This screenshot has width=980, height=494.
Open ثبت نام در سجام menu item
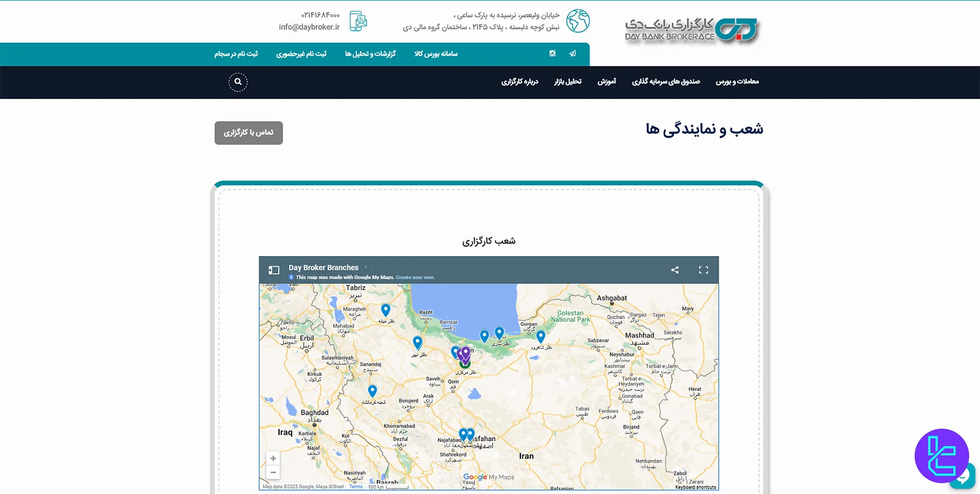[x=235, y=54]
